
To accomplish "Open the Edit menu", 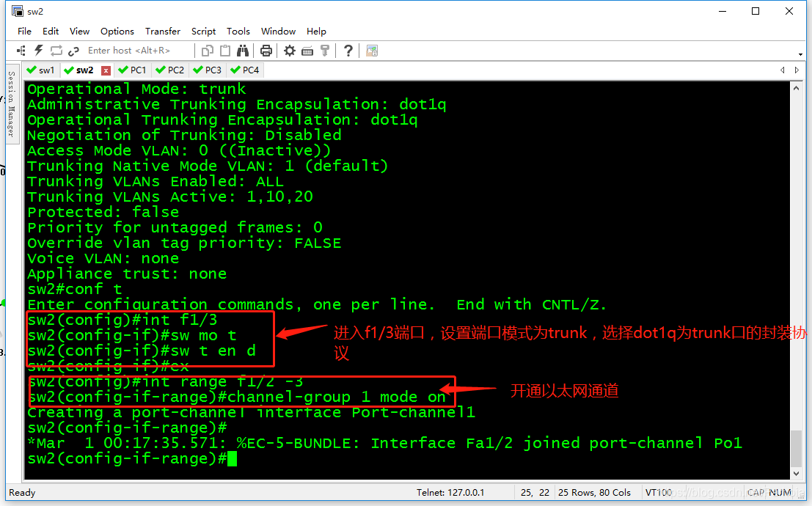I will [50, 31].
